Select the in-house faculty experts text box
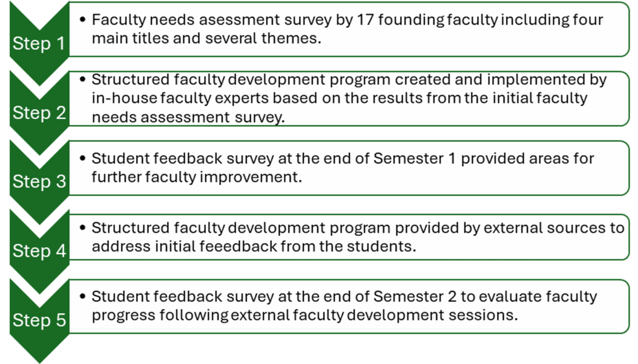Screen dimensions: 638x364 349,98
